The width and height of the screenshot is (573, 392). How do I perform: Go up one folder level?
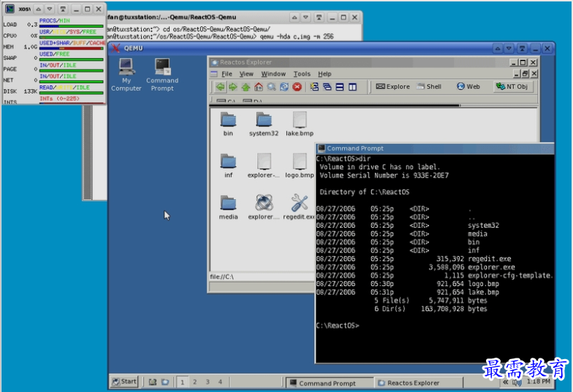(x=246, y=87)
